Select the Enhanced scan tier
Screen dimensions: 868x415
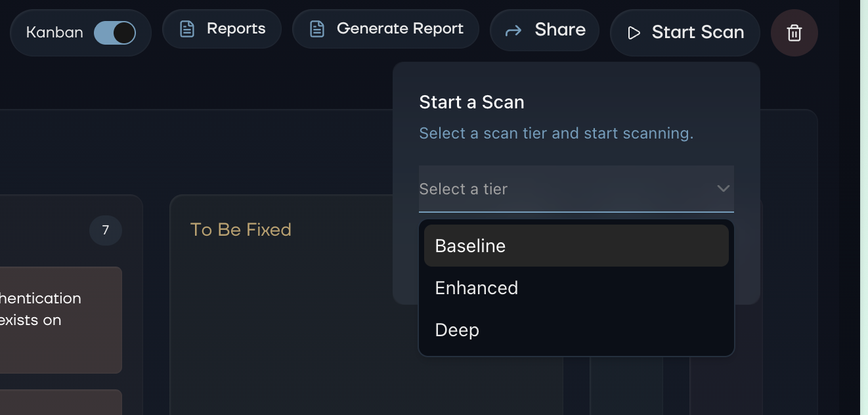(x=576, y=288)
